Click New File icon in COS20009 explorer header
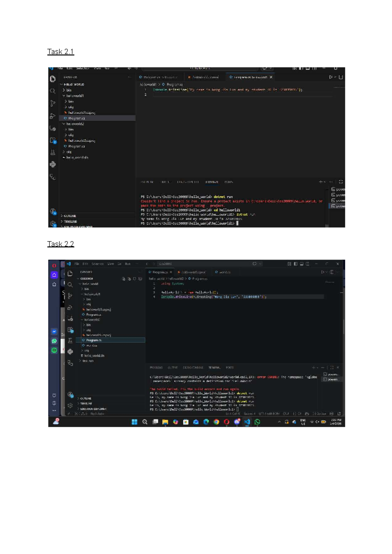This screenshot has height=554, width=392. pos(123,279)
